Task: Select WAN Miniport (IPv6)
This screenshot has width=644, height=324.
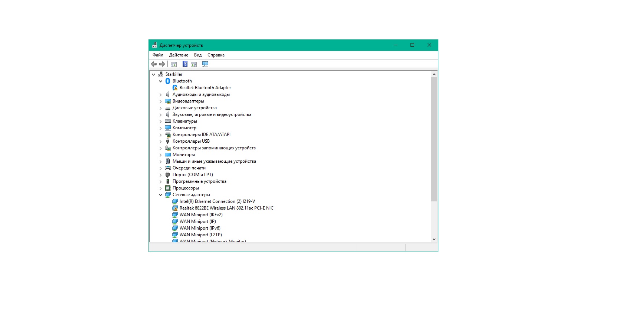Action: (x=200, y=228)
